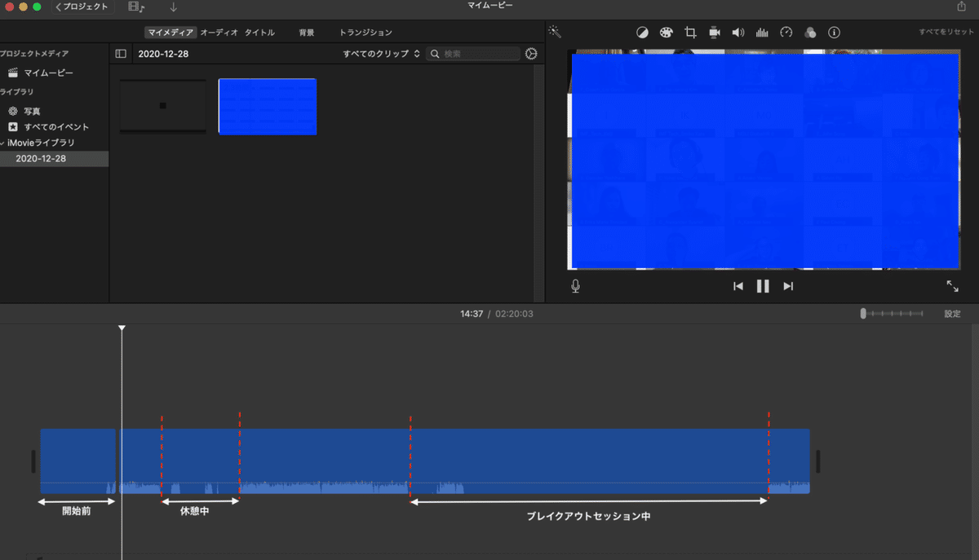Screen dimensions: 979x560
Task: Click the playhead marker in the timeline
Action: click(x=122, y=328)
